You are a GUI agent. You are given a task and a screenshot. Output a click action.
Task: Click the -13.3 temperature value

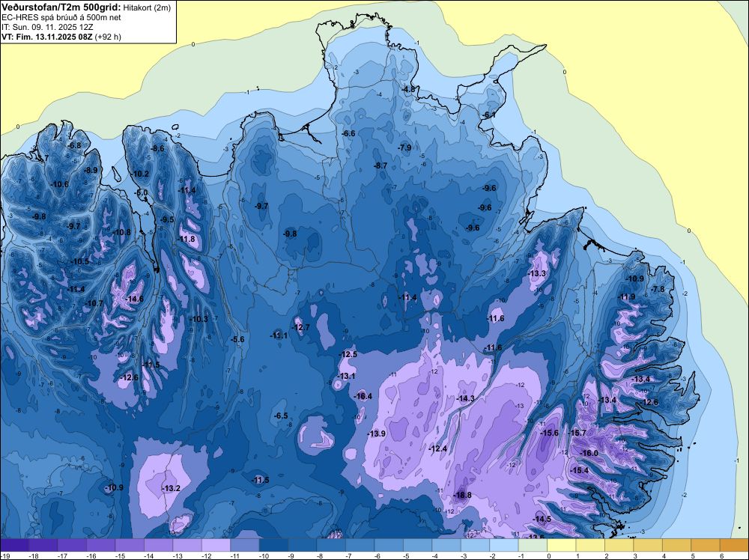[536, 273]
